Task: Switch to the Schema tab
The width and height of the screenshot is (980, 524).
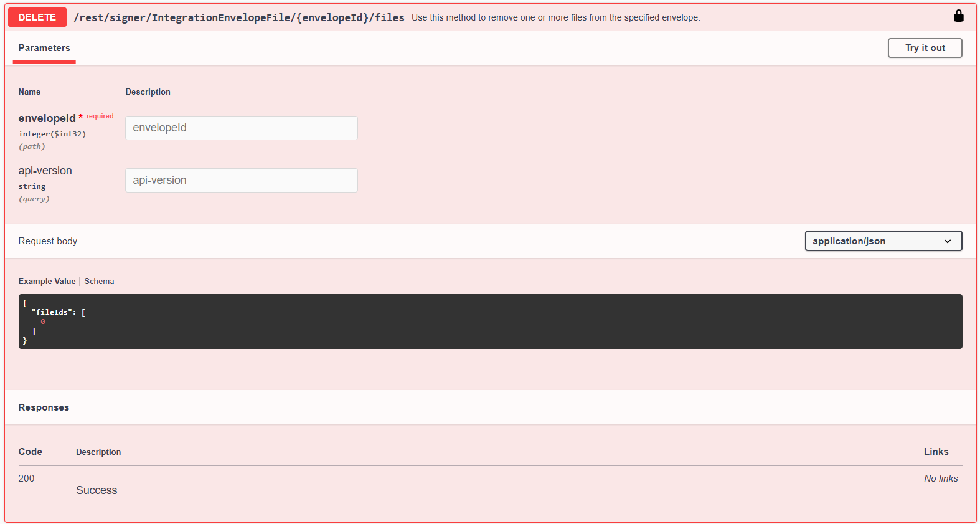Action: [x=99, y=282]
